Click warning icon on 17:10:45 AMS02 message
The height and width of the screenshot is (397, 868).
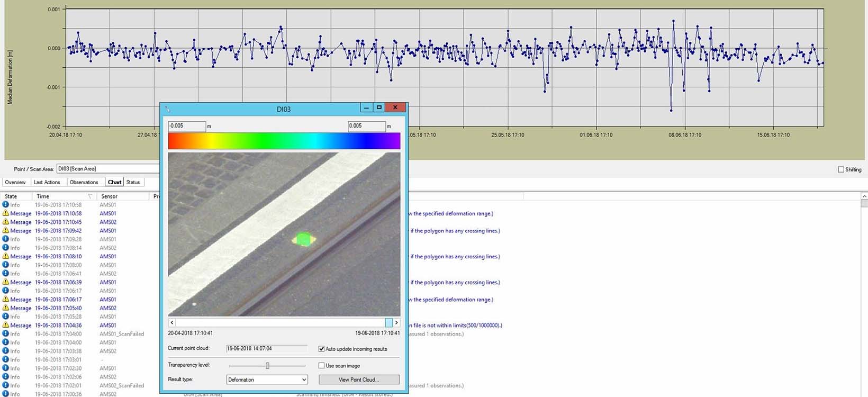[6, 222]
